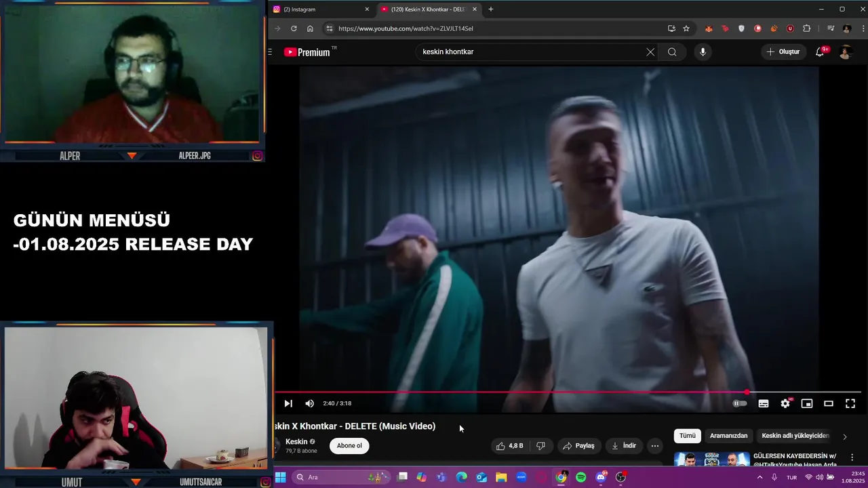Click the YouTube search magnifier button
Viewport: 868px width, 488px height.
click(672, 52)
